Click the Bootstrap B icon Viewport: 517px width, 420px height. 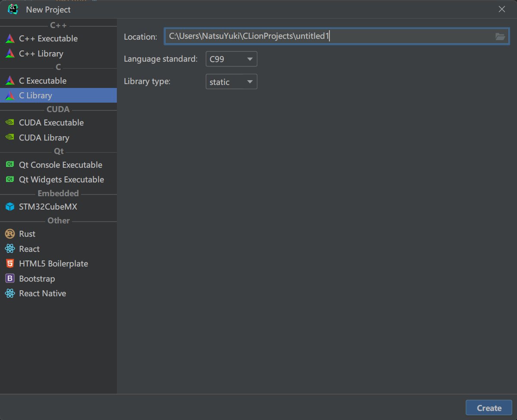point(9,279)
